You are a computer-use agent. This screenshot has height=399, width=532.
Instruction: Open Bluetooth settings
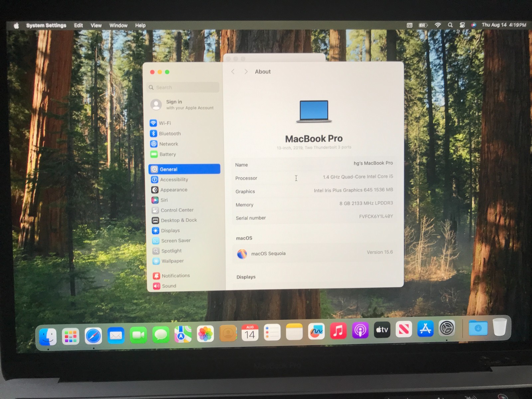[x=169, y=133]
